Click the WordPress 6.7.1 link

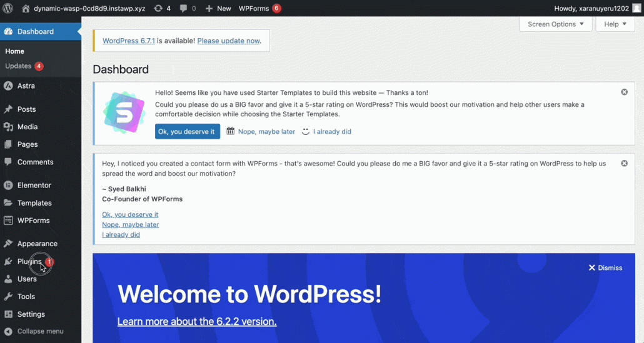point(129,41)
